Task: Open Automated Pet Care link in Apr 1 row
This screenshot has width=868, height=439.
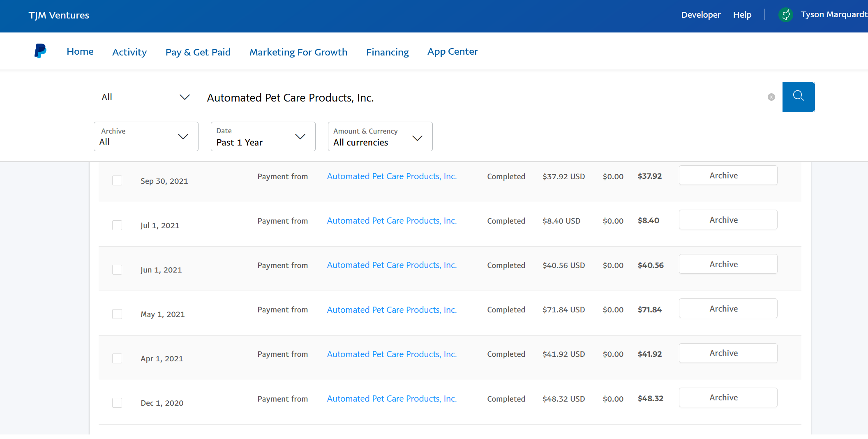Action: coord(392,354)
